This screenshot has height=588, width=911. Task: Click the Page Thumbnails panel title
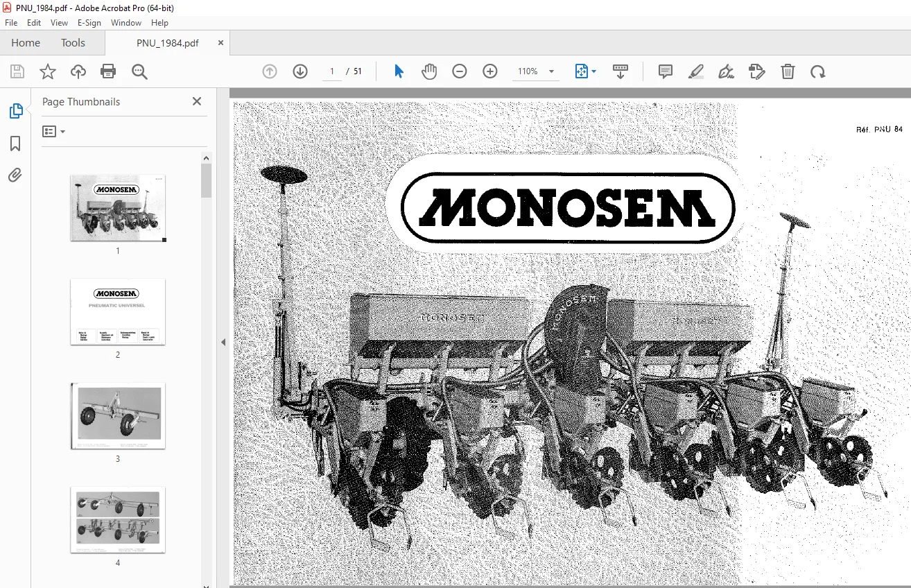[x=81, y=101]
